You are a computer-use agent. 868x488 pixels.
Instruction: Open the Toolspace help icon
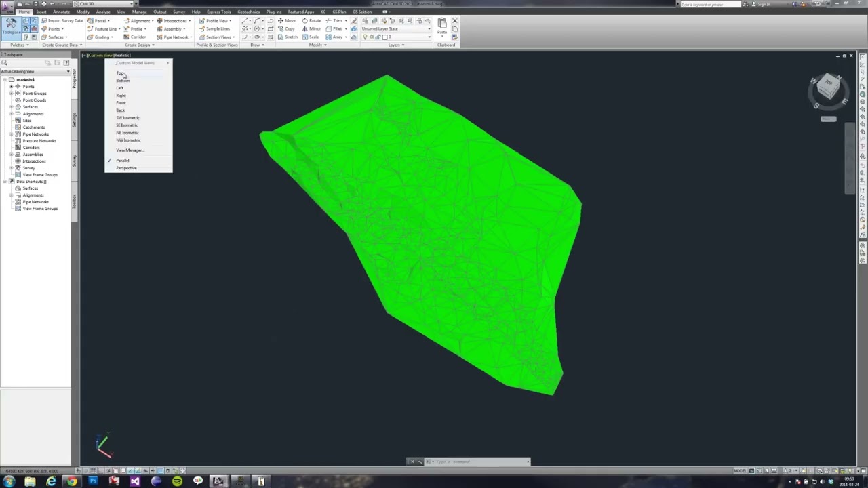tap(66, 63)
